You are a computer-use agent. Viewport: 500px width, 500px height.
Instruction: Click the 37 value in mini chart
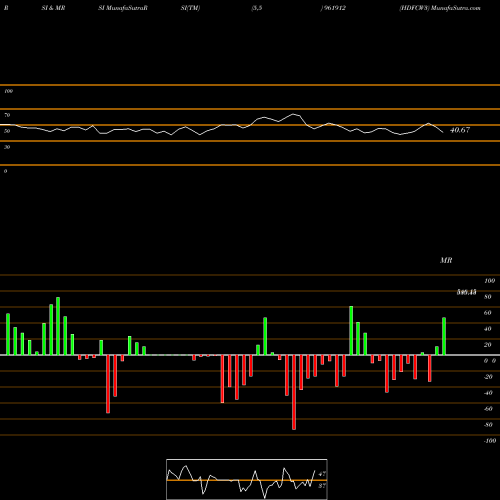(x=322, y=486)
